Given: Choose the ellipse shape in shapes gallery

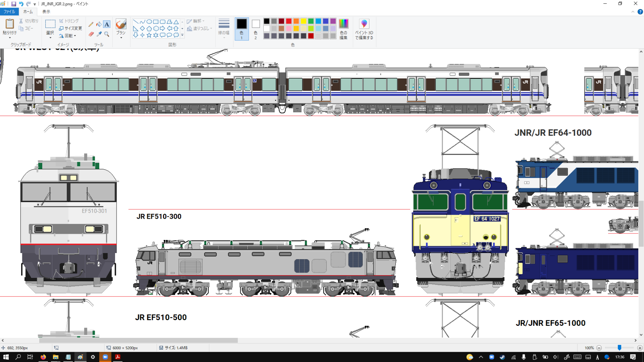Looking at the screenshot, I should point(149,21).
